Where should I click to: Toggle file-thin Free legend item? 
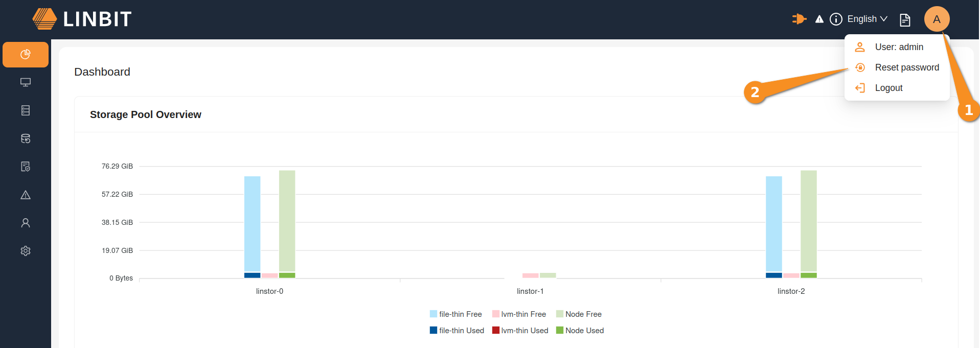[x=455, y=314]
